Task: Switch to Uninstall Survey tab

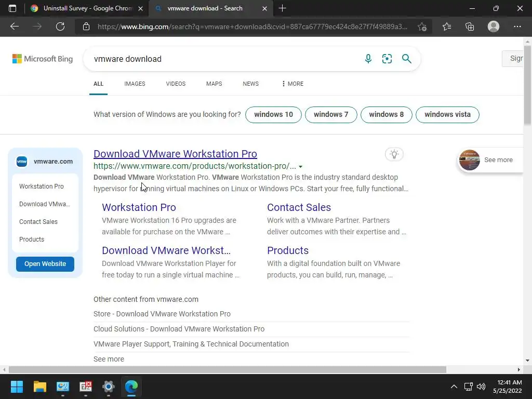Action: coord(87,8)
